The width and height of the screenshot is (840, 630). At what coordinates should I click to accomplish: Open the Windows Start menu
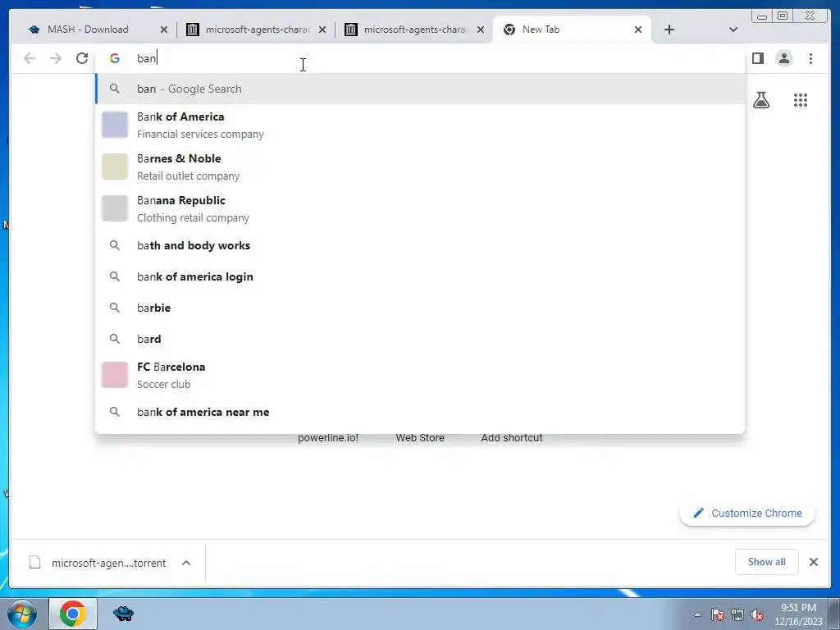coord(21,614)
